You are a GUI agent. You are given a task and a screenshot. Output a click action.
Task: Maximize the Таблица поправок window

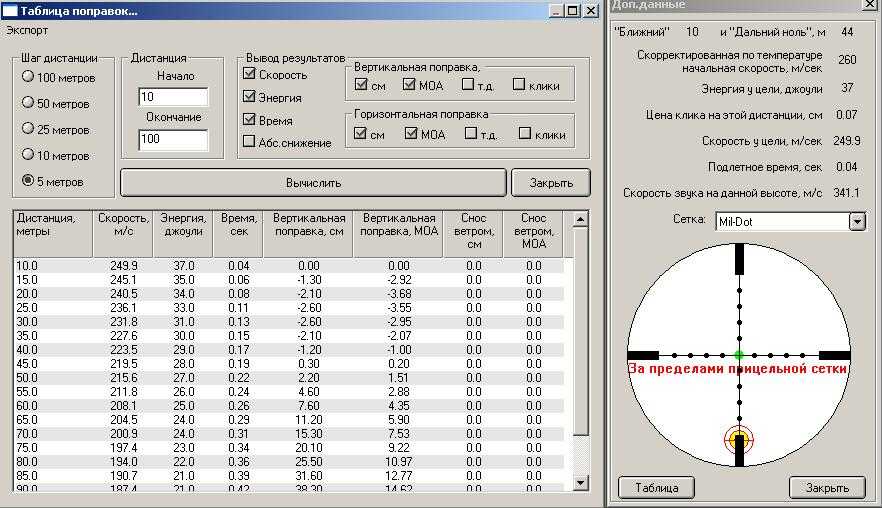[x=573, y=10]
